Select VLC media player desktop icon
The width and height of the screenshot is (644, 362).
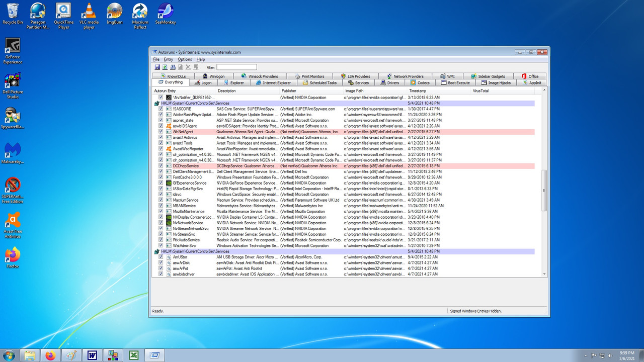(89, 16)
